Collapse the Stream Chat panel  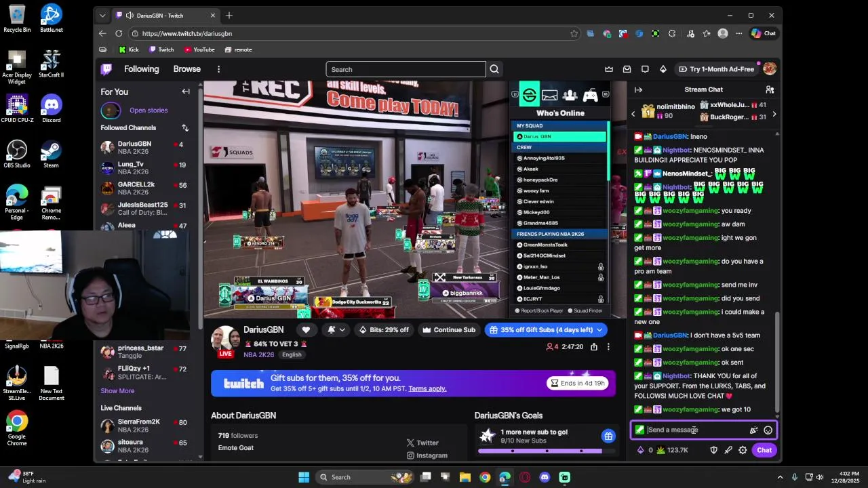(x=638, y=89)
